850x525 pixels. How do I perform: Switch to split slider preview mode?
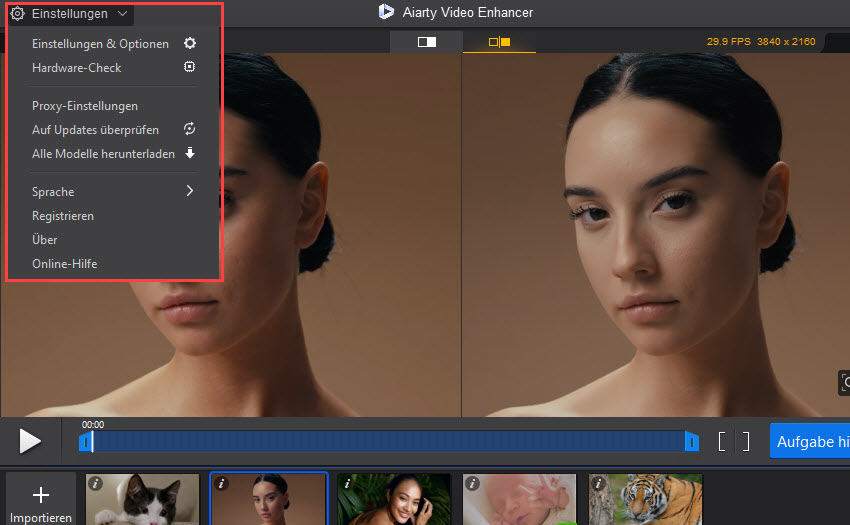click(427, 42)
